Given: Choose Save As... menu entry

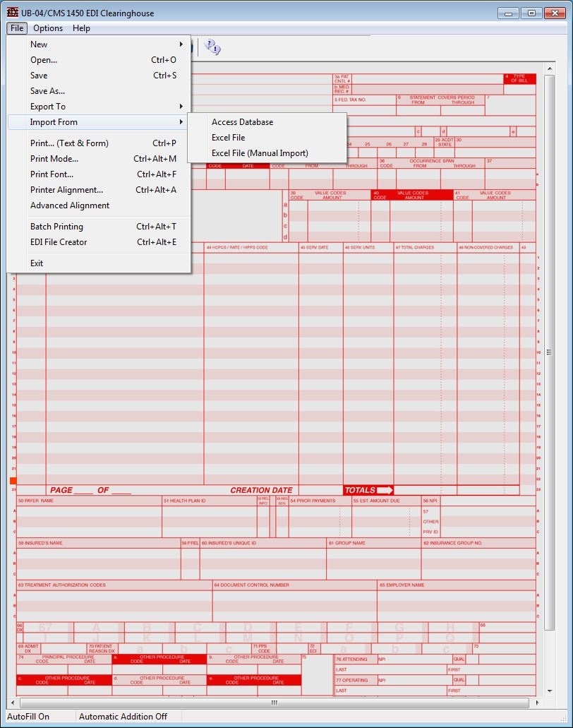Looking at the screenshot, I should pyautogui.click(x=98, y=91).
